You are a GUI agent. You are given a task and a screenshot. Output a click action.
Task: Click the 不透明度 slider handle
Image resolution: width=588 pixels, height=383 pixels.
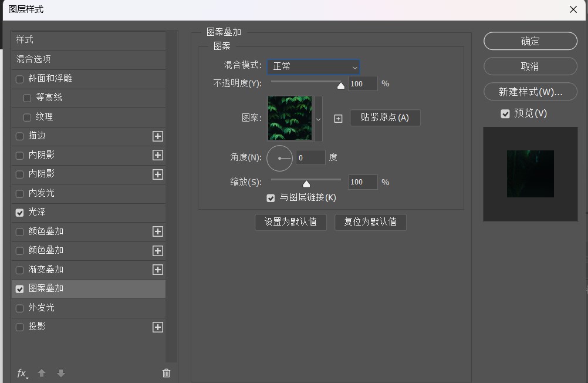point(341,85)
